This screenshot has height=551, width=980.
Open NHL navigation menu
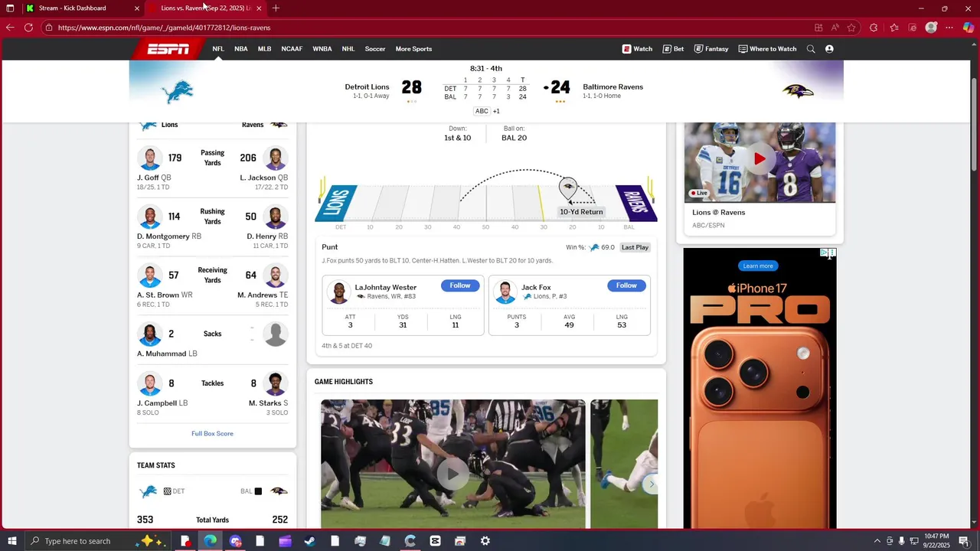point(348,49)
